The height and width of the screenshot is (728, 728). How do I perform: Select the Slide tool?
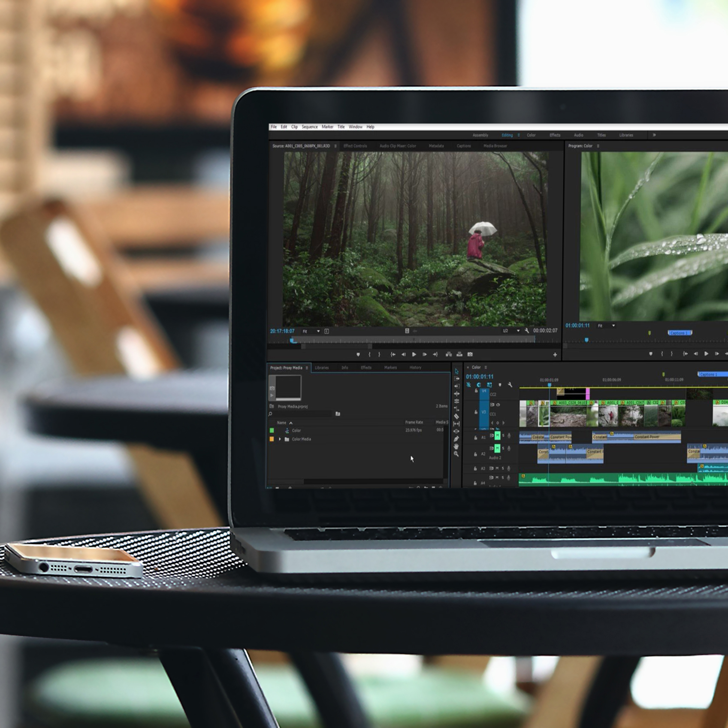coord(456,431)
